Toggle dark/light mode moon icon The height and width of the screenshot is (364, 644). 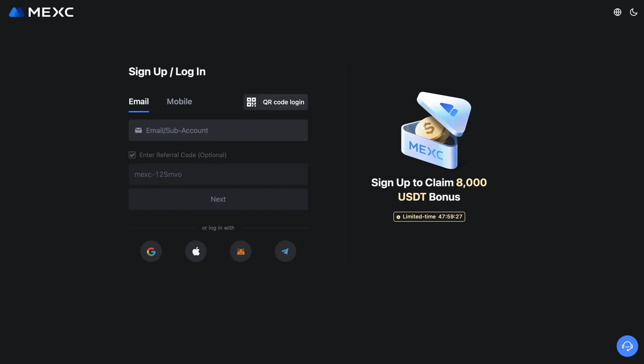pyautogui.click(x=633, y=12)
